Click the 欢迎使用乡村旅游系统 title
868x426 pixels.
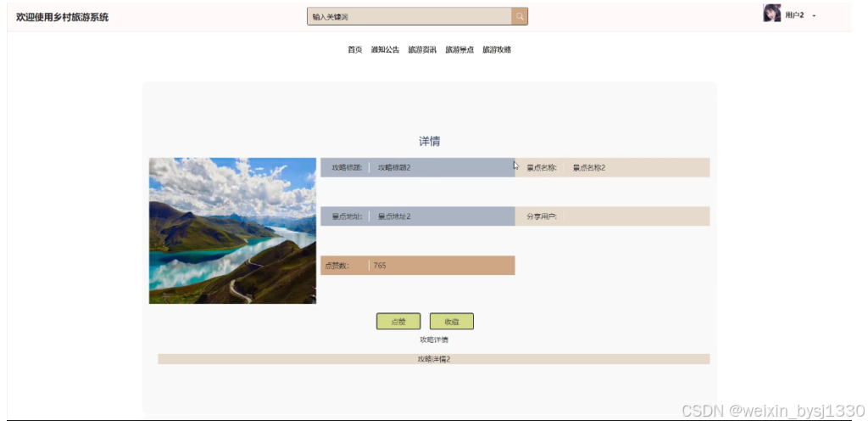63,17
